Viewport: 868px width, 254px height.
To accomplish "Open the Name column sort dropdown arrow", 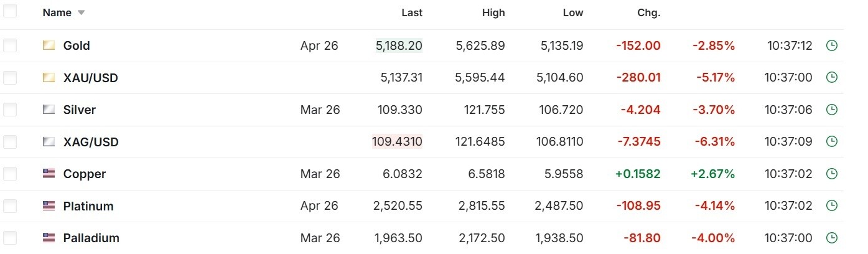I will pyautogui.click(x=82, y=13).
